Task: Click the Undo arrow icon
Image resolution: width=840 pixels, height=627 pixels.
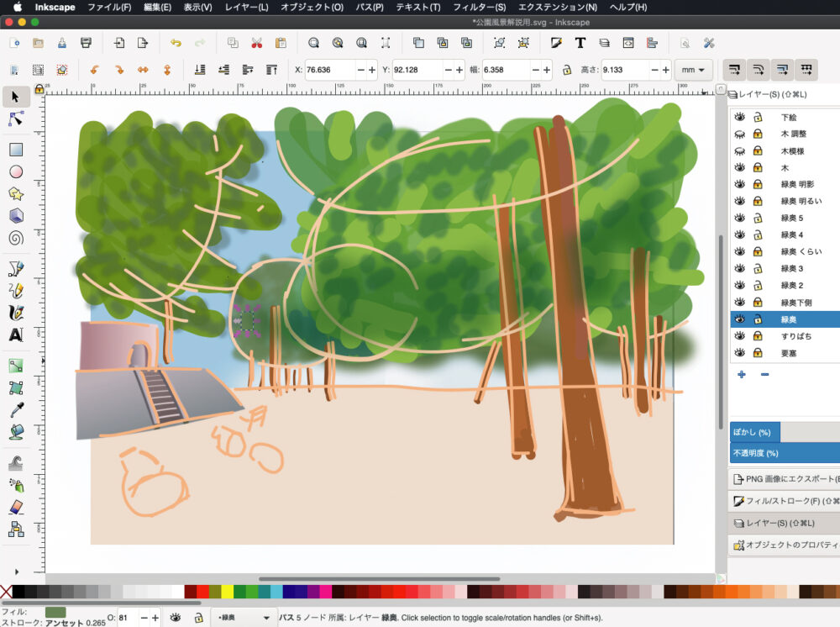Action: tap(176, 43)
